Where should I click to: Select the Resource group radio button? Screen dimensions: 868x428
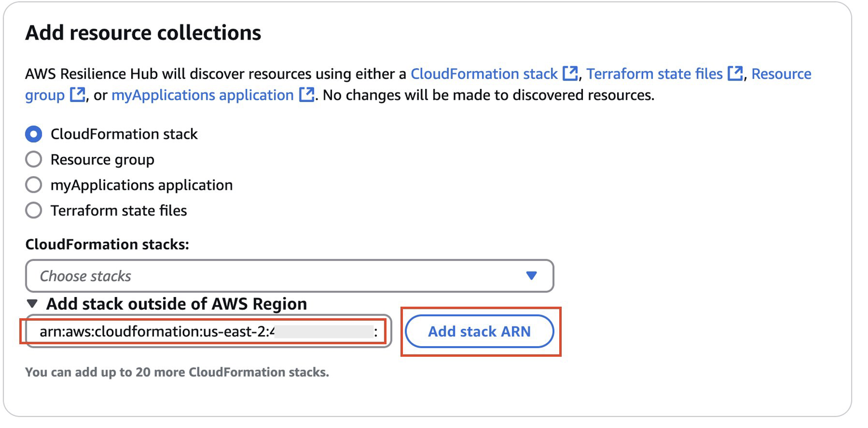click(x=33, y=159)
